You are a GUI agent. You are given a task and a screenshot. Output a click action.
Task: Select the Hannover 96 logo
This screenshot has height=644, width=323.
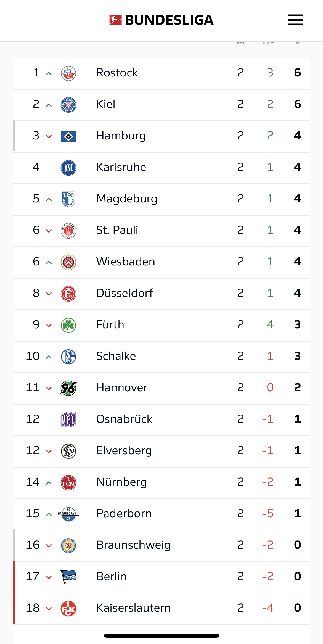(68, 388)
